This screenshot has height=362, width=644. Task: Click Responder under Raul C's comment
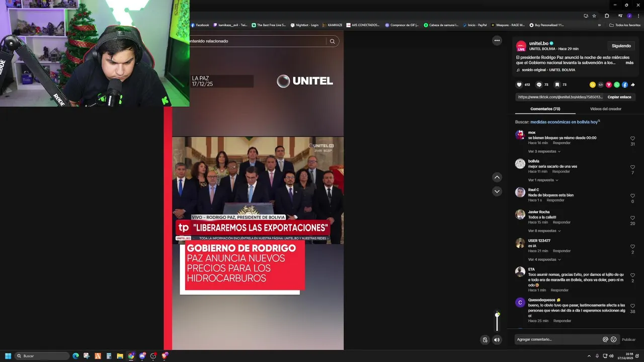coord(555,200)
